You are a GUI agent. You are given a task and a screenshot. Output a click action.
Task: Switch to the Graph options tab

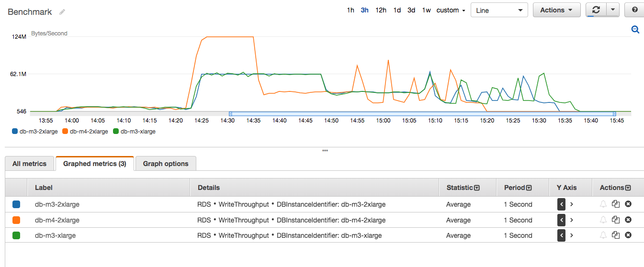point(166,164)
